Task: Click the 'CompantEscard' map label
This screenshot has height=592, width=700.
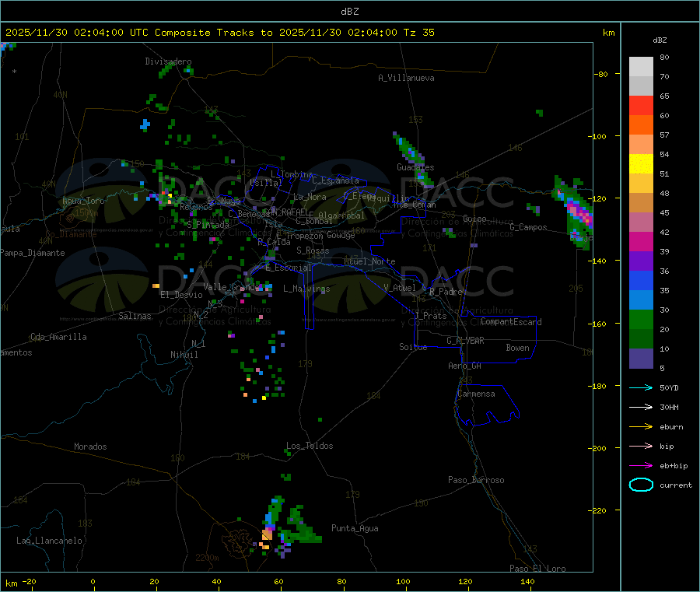Action: (511, 321)
